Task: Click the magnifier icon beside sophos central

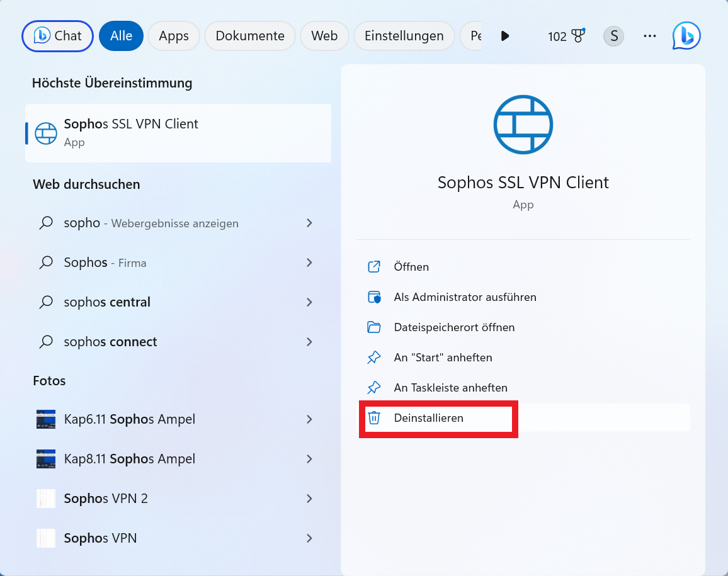Action: (x=46, y=302)
